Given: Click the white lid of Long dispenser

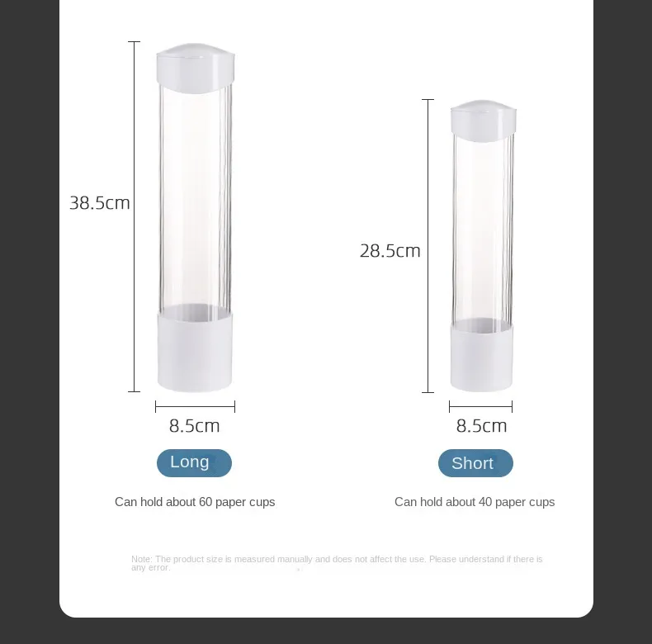Looking at the screenshot, I should pos(196,68).
